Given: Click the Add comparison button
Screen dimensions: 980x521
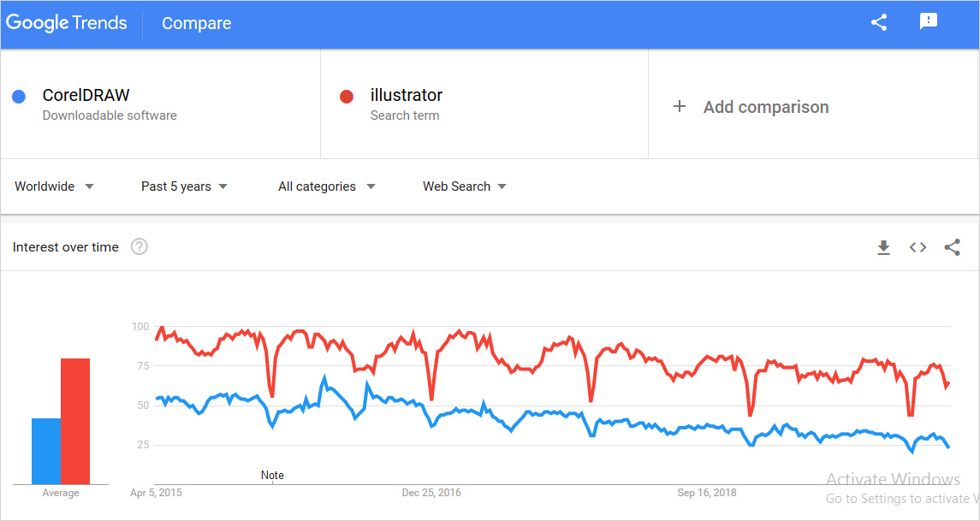Looking at the screenshot, I should click(x=765, y=107).
